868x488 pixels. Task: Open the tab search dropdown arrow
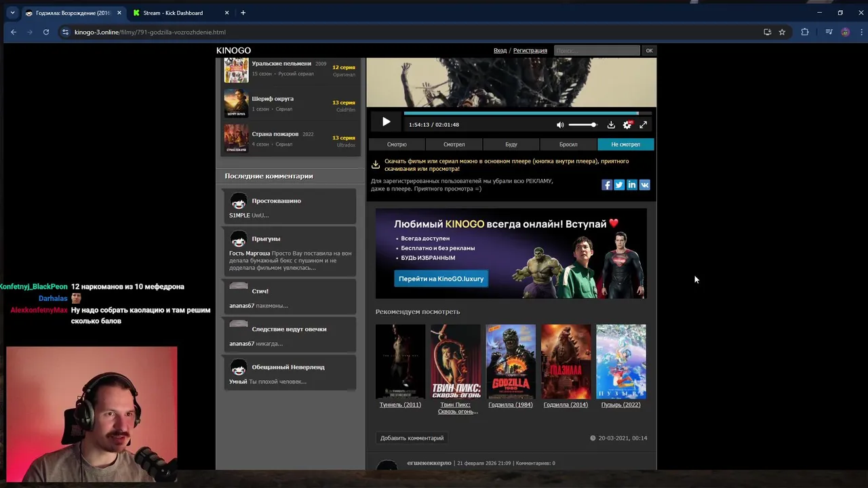12,13
